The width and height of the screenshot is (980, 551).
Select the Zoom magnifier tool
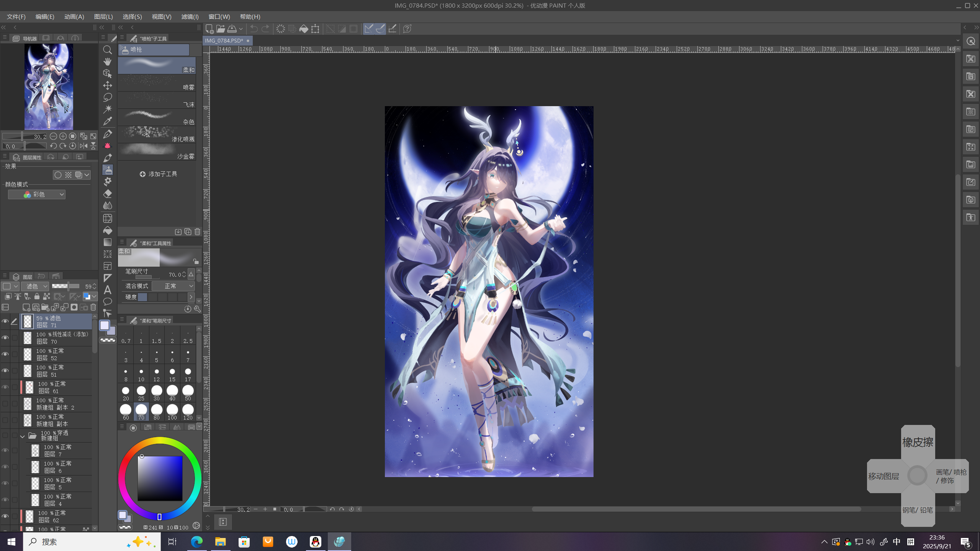point(108,50)
